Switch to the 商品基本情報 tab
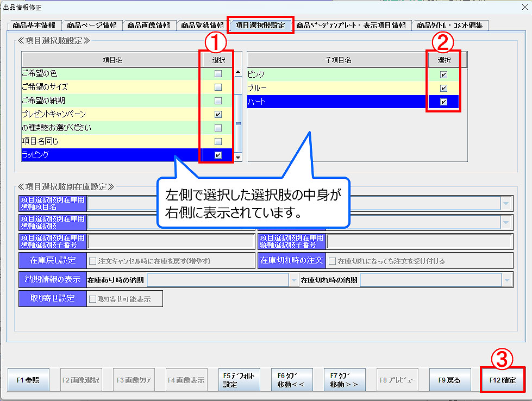This screenshot has height=401, width=532. click(x=34, y=26)
